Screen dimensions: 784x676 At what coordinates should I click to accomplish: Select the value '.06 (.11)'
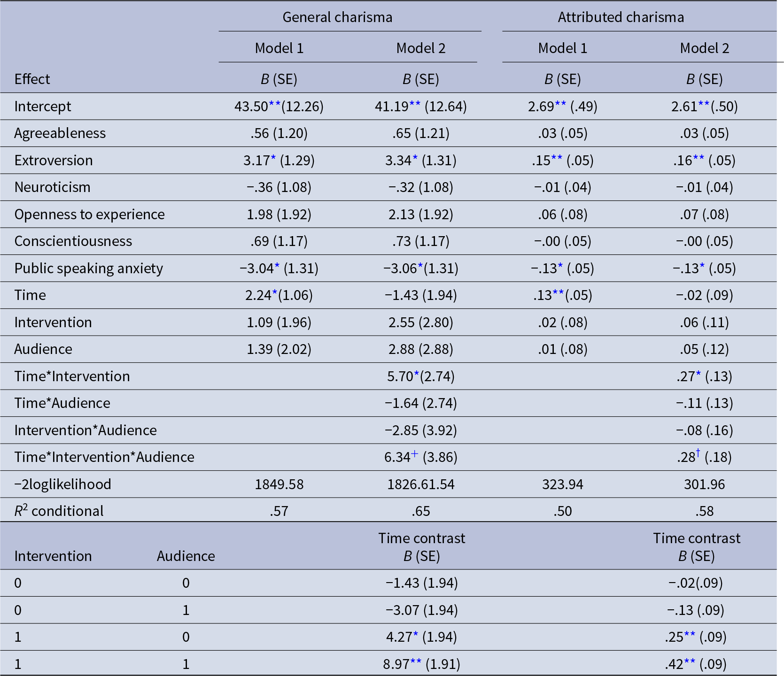pyautogui.click(x=705, y=323)
